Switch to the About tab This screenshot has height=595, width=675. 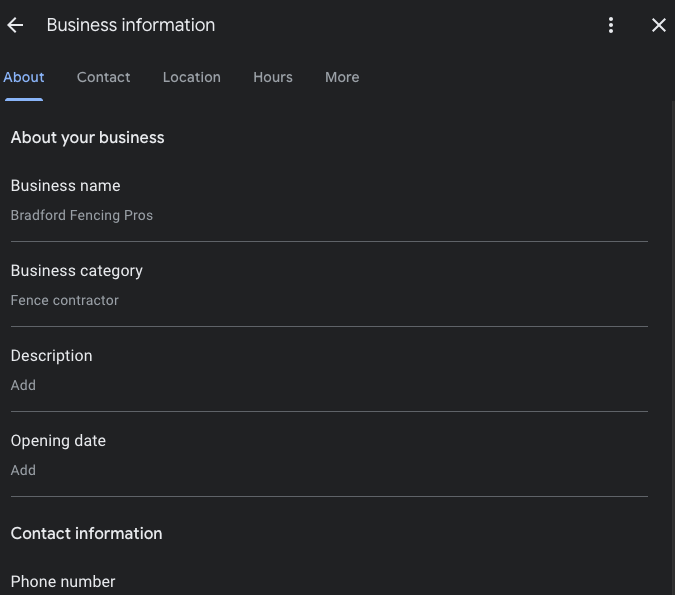pyautogui.click(x=24, y=77)
